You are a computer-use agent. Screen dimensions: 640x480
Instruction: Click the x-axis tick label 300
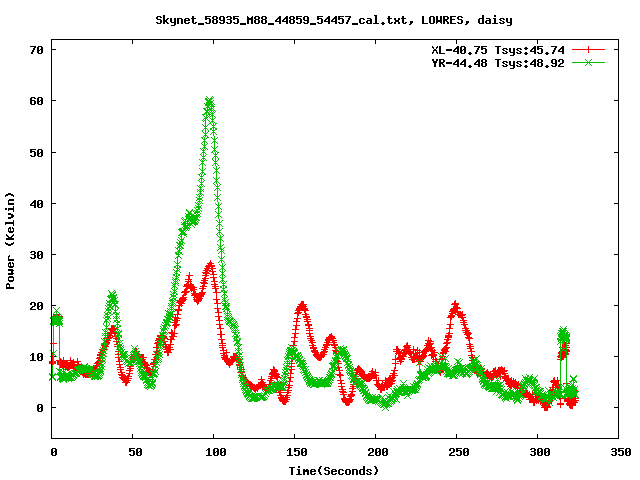pyautogui.click(x=540, y=452)
